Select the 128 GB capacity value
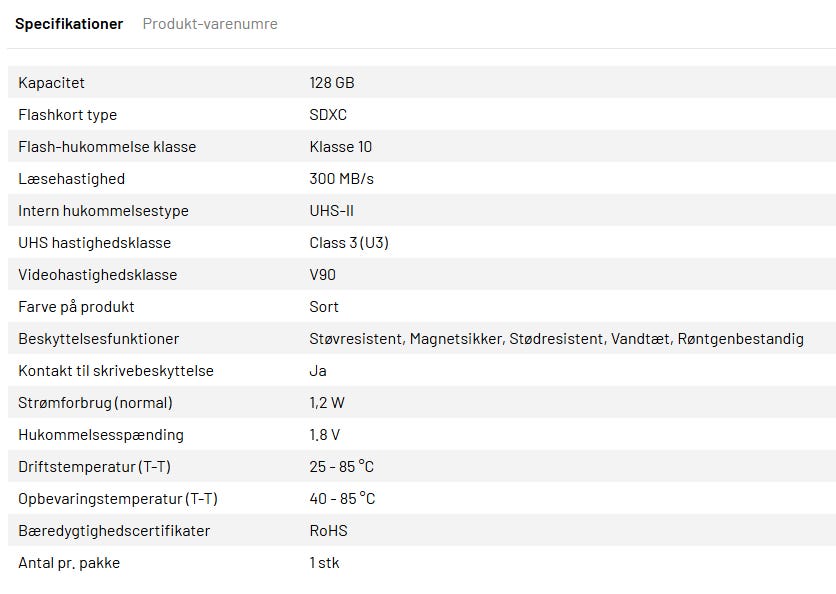The image size is (836, 594). 332,83
